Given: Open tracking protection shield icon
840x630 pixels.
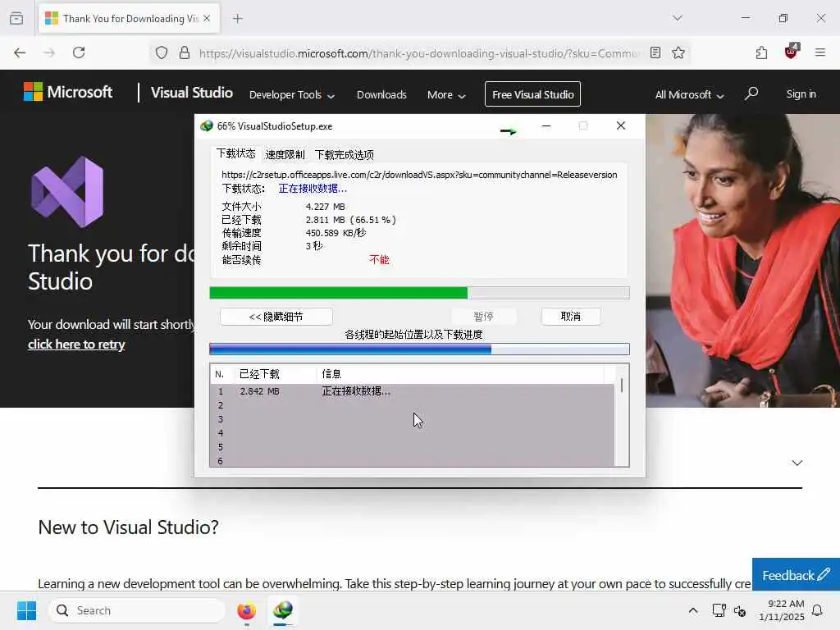Looking at the screenshot, I should (162, 52).
